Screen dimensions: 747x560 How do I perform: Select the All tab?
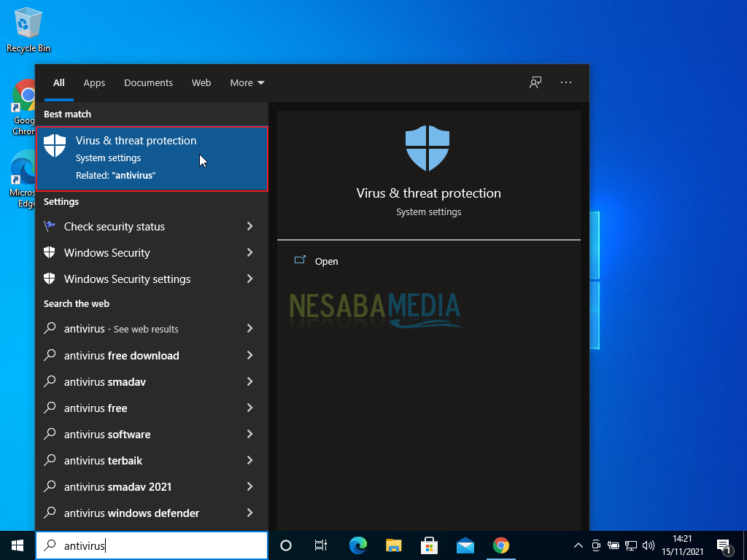[x=59, y=83]
